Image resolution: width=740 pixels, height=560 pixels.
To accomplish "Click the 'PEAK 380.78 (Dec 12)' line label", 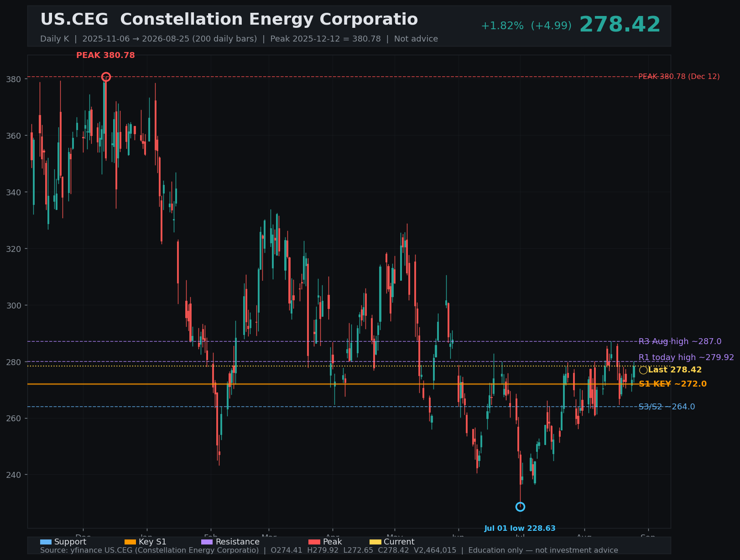I will (679, 77).
